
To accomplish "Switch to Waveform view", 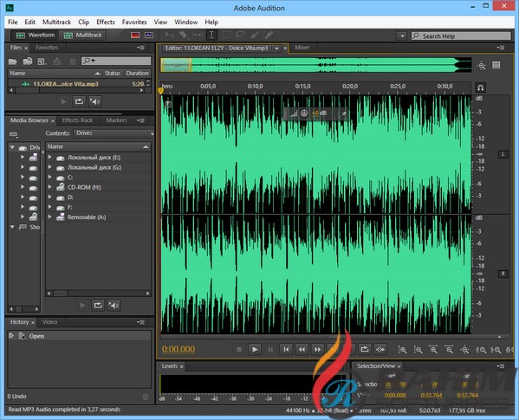I will [x=35, y=35].
